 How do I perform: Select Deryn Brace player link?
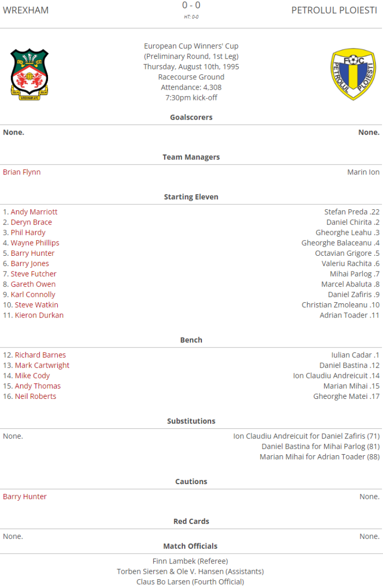31,222
